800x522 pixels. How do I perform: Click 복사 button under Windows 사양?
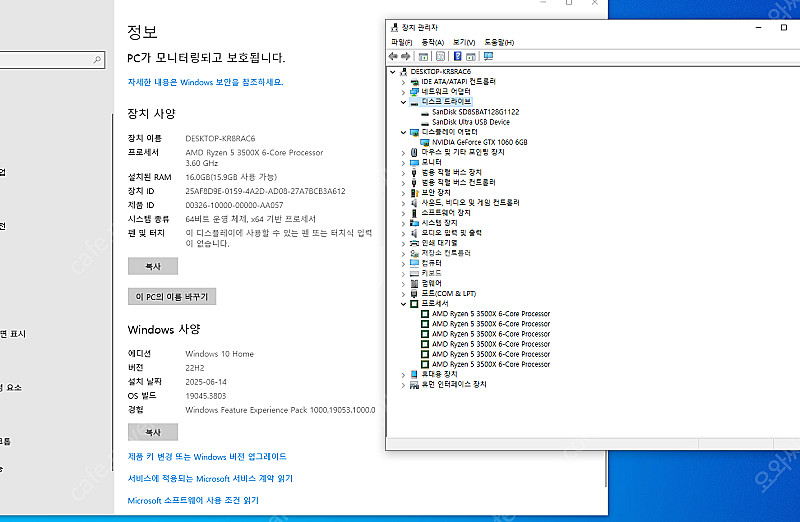pos(153,432)
